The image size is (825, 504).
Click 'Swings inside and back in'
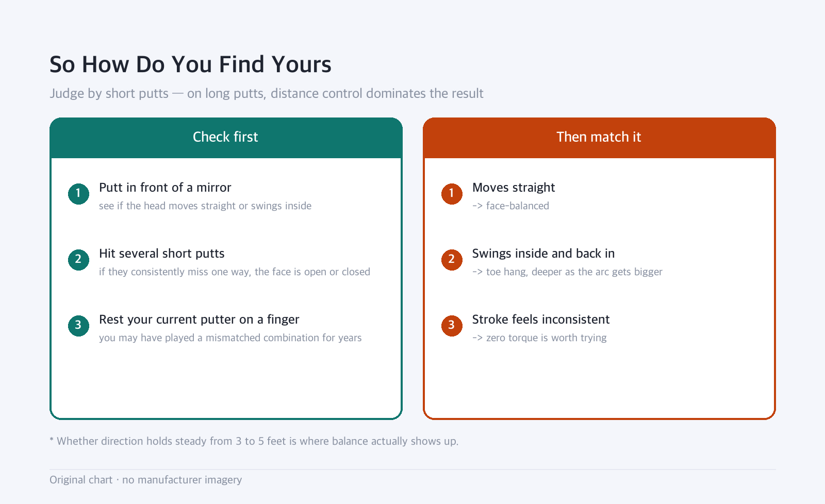[x=543, y=254]
